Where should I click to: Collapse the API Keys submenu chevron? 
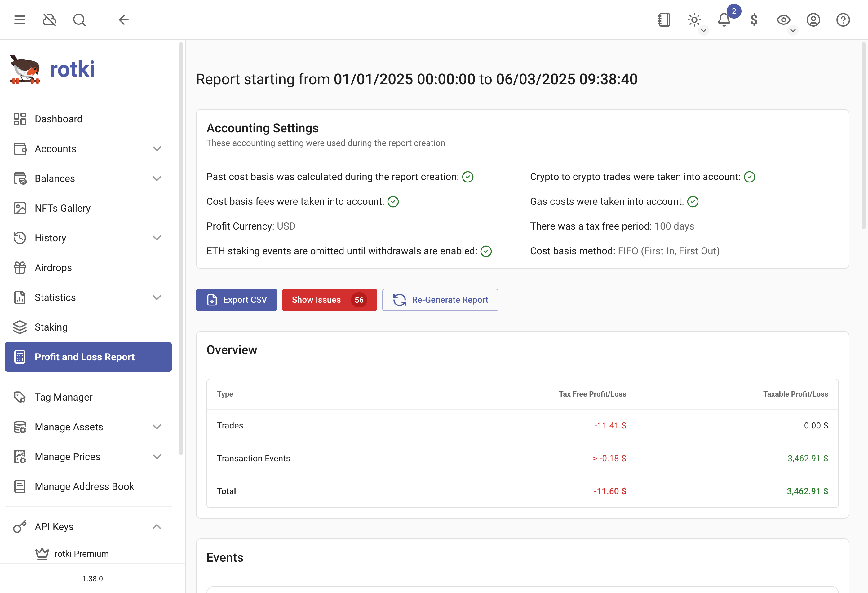(157, 527)
